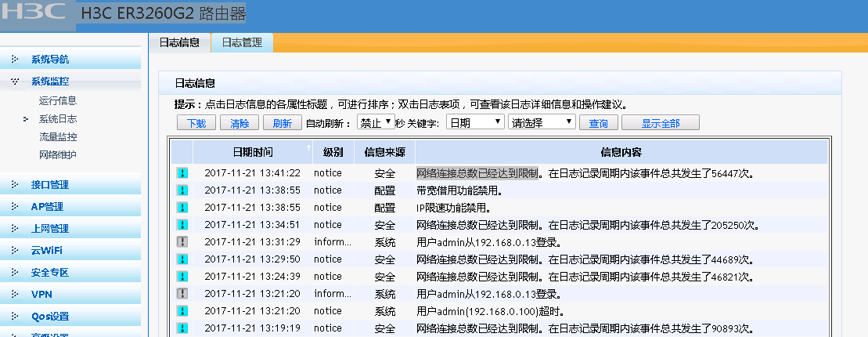This screenshot has width=868, height=337.
Task: Expand the 接口管理 menu section
Action: click(x=70, y=185)
